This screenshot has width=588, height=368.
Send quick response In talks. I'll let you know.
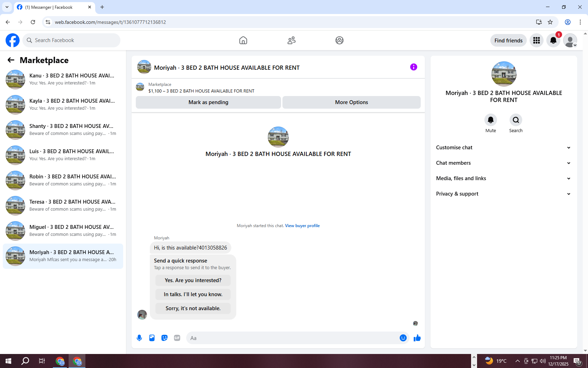[x=193, y=294]
